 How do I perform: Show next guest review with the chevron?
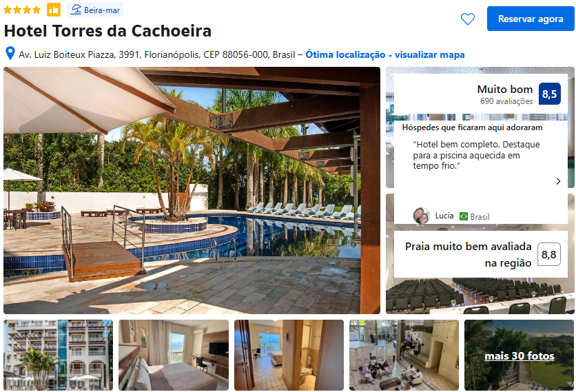point(558,181)
